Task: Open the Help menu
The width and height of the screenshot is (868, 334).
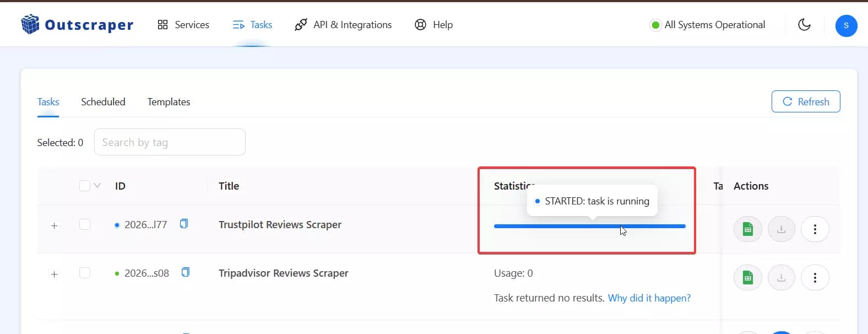Action: 433,25
